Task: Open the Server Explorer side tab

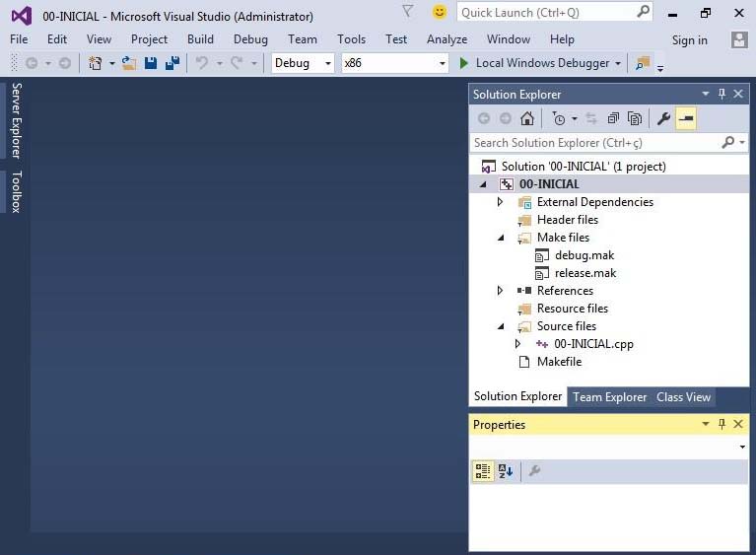Action: point(17,120)
